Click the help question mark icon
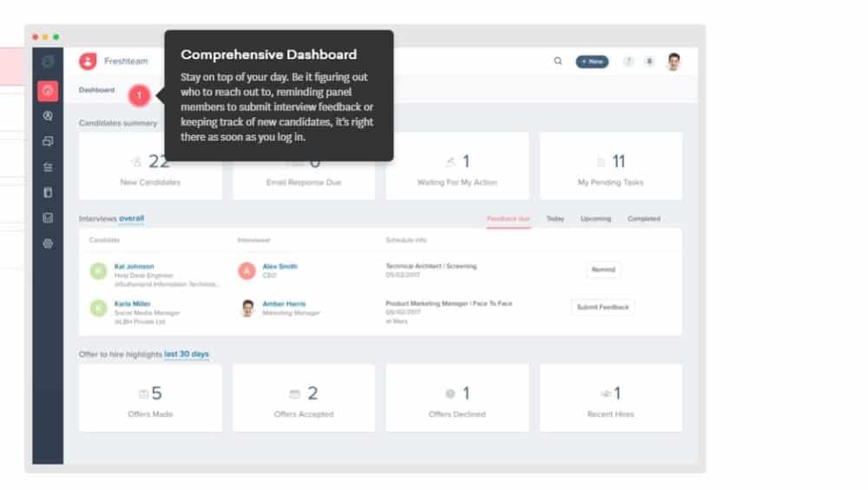The image size is (868, 490). point(628,62)
